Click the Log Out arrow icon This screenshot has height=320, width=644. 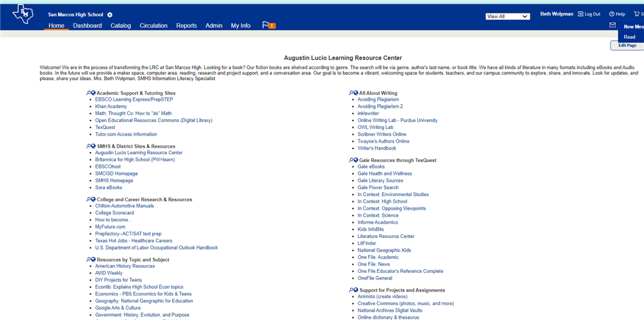click(581, 14)
